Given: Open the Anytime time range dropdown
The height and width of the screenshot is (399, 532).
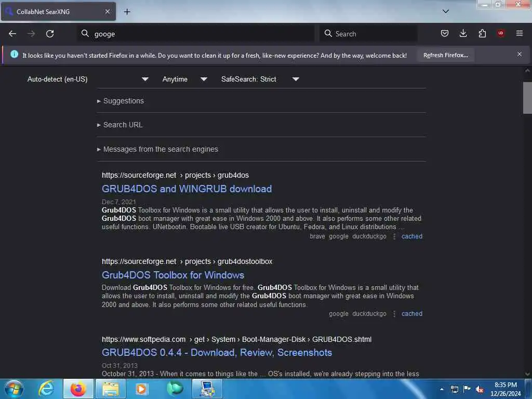Looking at the screenshot, I should [184, 79].
